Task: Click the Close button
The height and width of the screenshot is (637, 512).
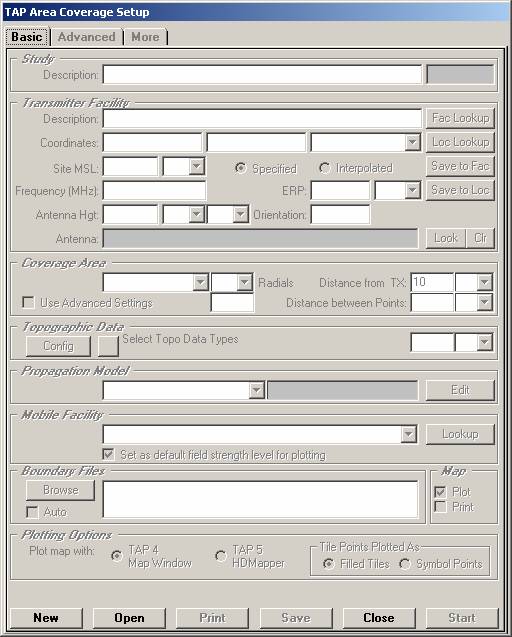Action: [x=379, y=618]
